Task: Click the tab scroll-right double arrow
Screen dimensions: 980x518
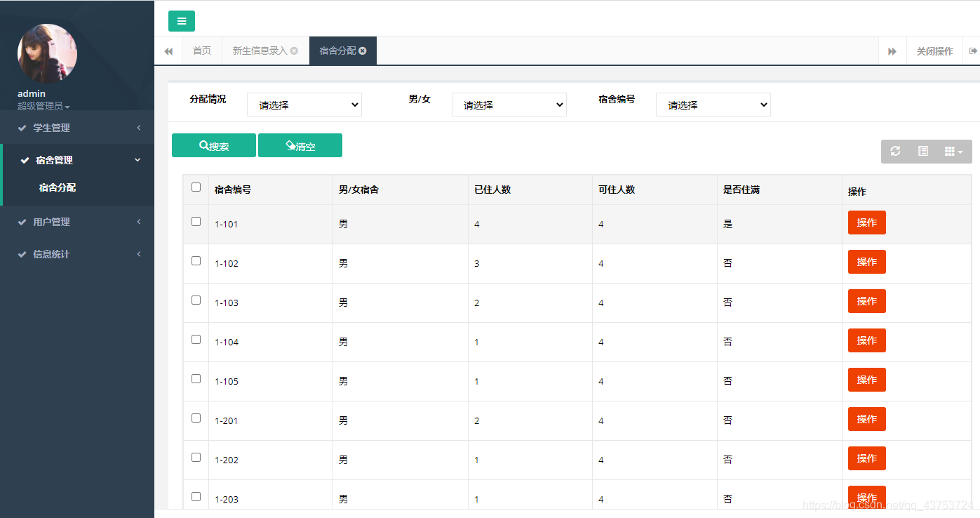Action: (892, 51)
